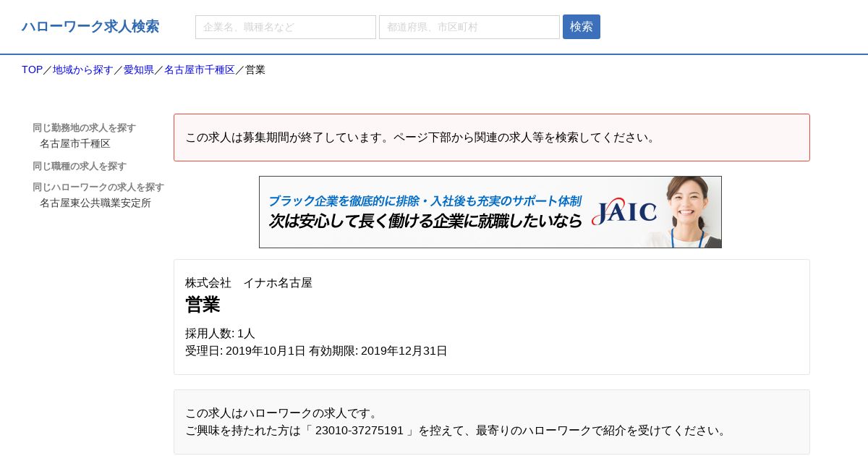Click the company name 株式会社 イナホ名古屋
This screenshot has height=456, width=868.
(x=249, y=282)
